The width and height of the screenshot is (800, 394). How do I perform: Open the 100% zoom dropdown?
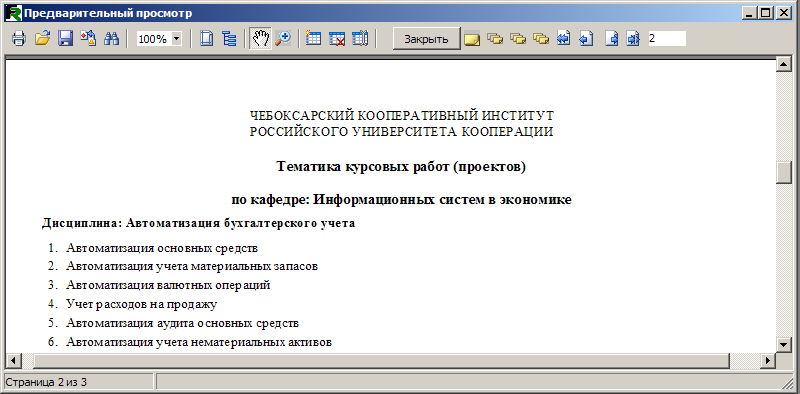[x=177, y=39]
